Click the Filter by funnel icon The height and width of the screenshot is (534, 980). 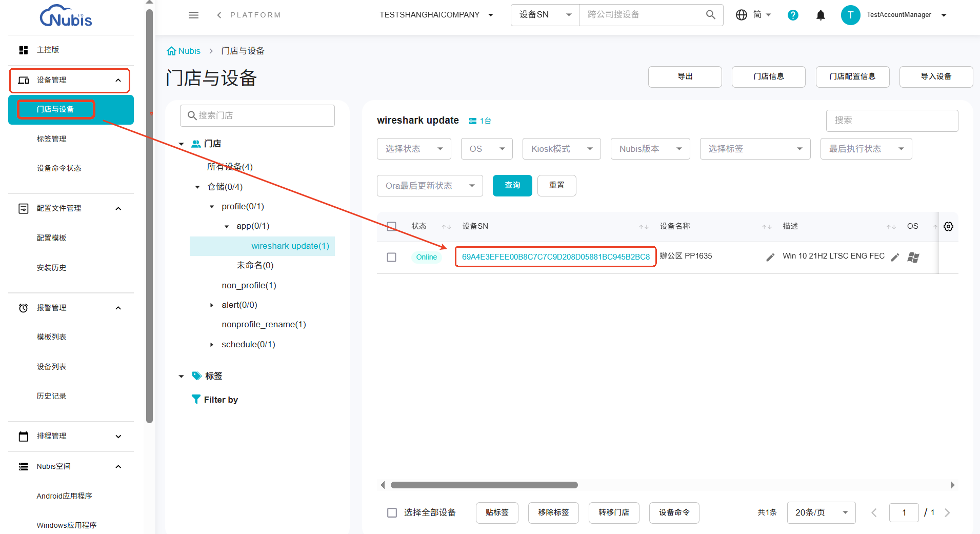click(196, 399)
